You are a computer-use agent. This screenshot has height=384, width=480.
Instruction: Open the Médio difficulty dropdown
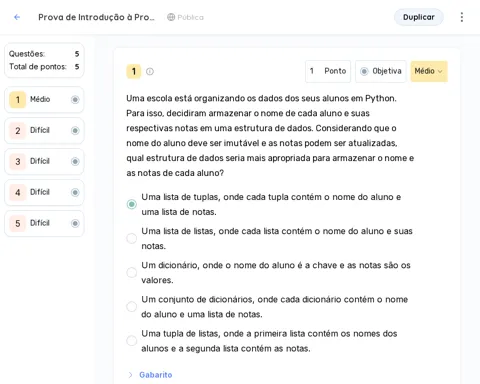coord(429,71)
